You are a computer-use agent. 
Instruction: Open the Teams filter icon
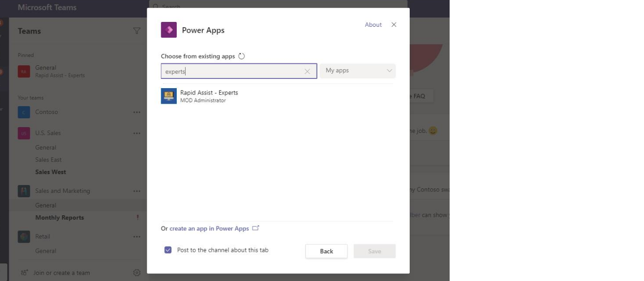[137, 31]
